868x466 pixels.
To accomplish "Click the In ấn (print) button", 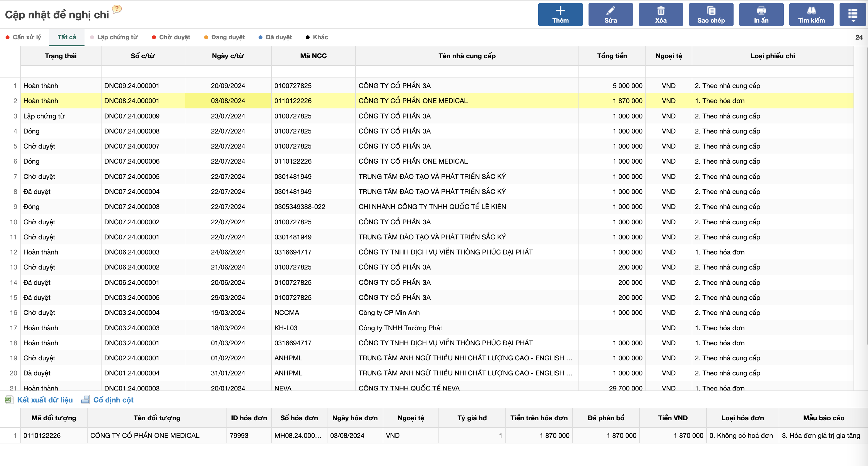I will pos(761,14).
